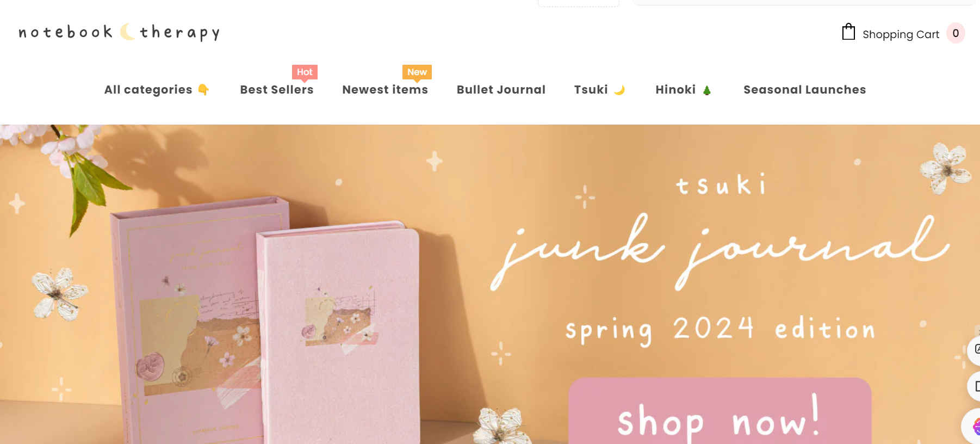Open Seasonal Launches
This screenshot has width=980, height=444.
[x=804, y=90]
